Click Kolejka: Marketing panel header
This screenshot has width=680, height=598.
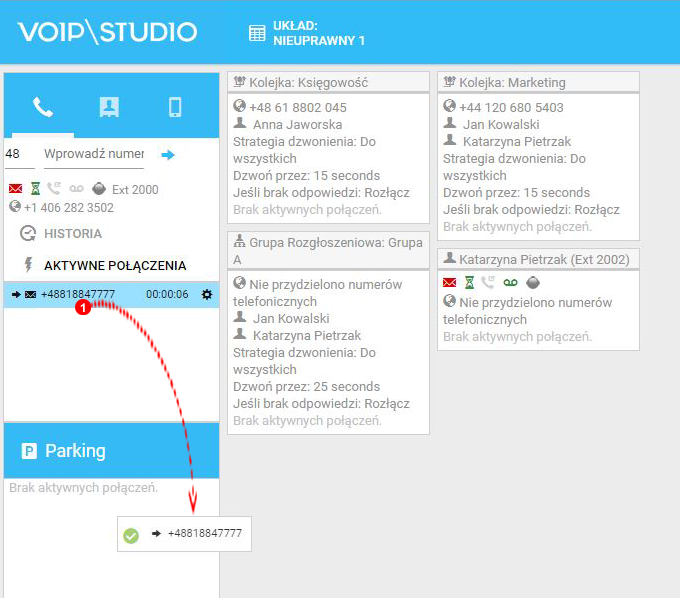coord(538,82)
